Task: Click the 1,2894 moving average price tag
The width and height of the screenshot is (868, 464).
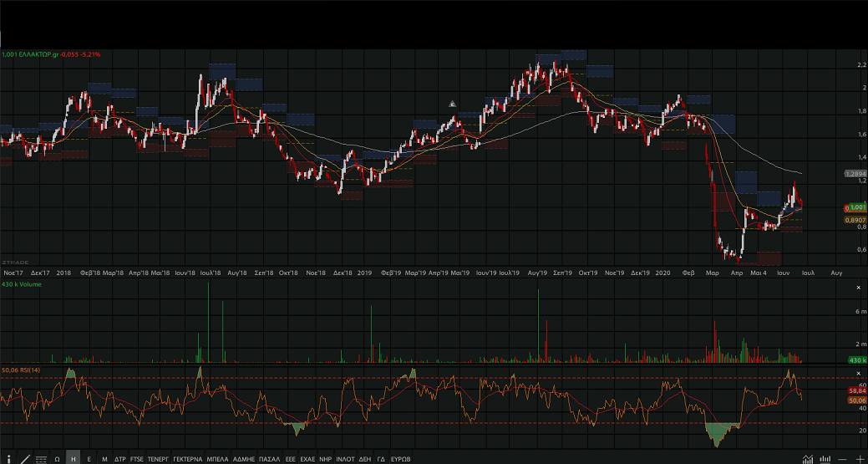Action: (855, 174)
